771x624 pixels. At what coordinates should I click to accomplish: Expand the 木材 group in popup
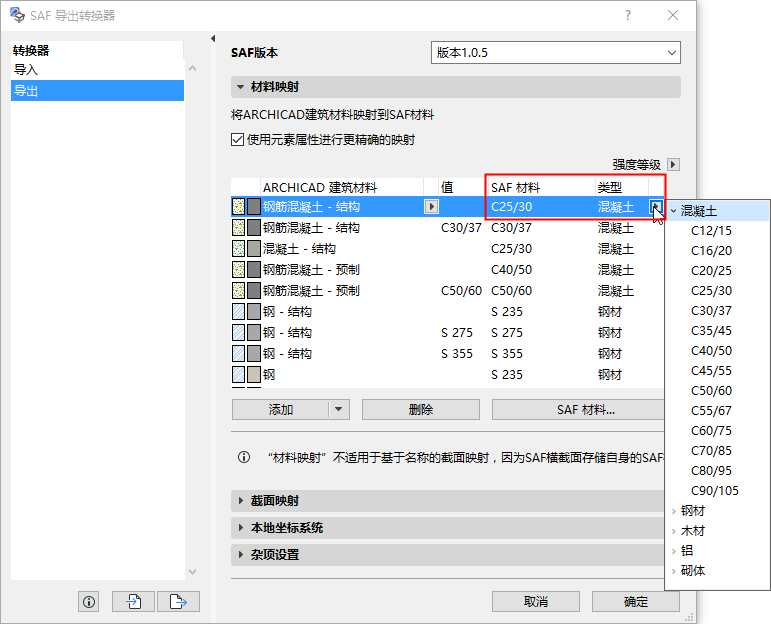[674, 531]
